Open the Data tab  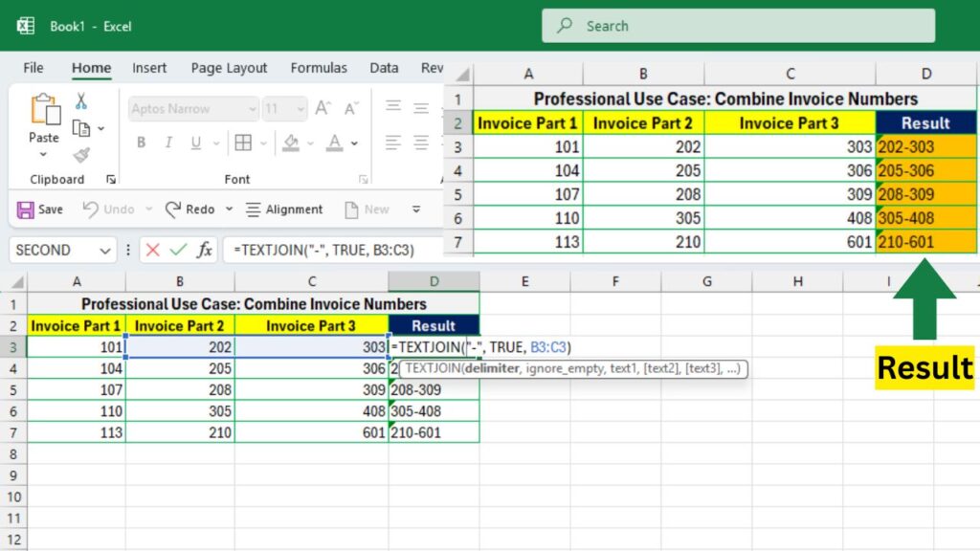tap(384, 68)
